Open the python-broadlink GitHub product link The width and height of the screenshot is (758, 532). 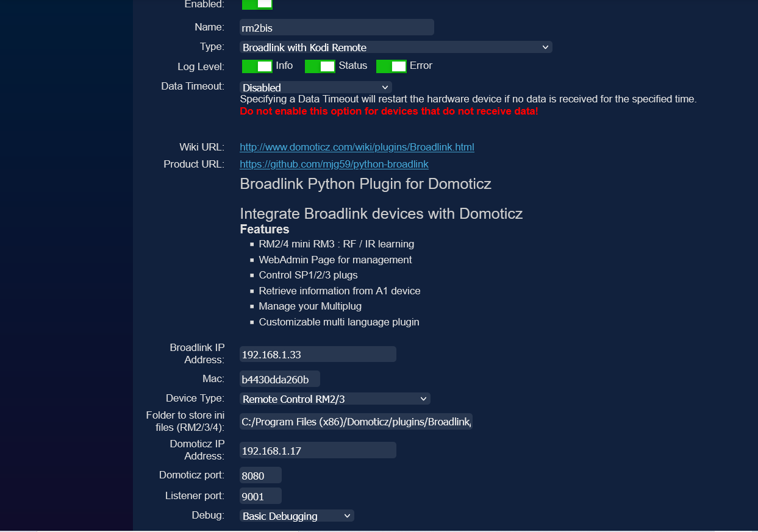click(334, 164)
